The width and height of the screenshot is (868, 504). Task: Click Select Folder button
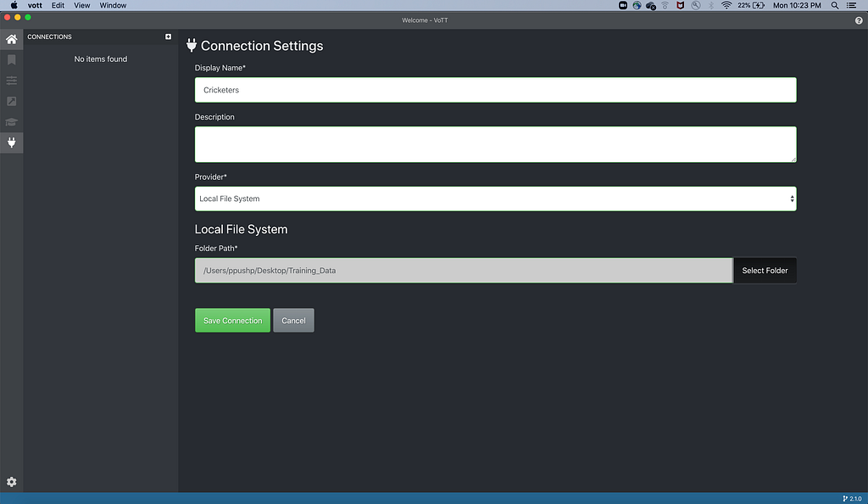point(765,271)
